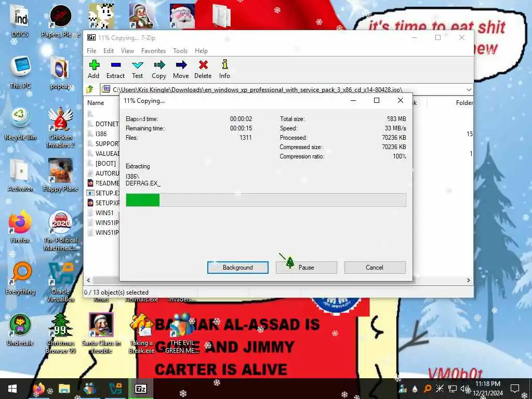Select the I386 folder row
532x399 pixels.
pos(103,134)
